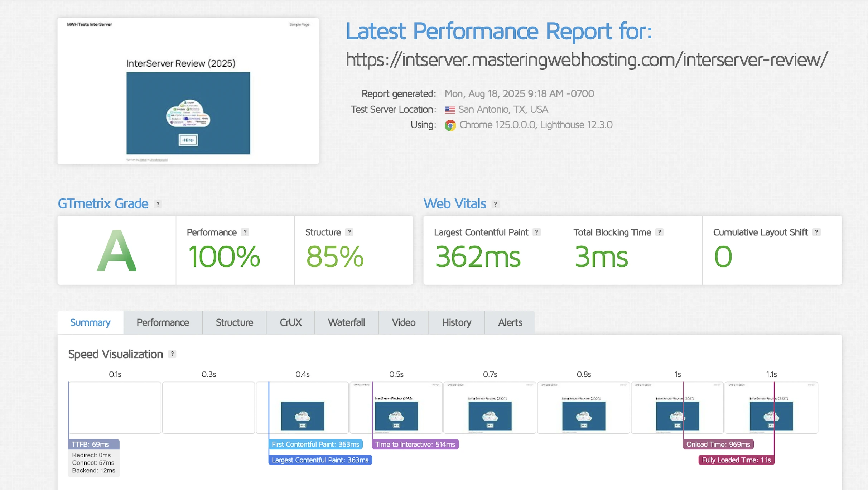Click the USA flag icon

(450, 110)
